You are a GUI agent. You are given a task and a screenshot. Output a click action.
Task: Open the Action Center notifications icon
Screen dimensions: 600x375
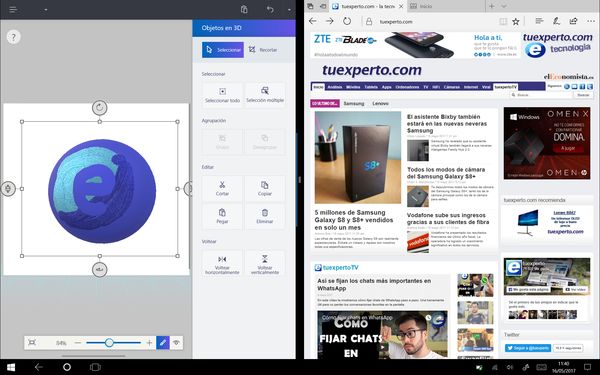588,367
